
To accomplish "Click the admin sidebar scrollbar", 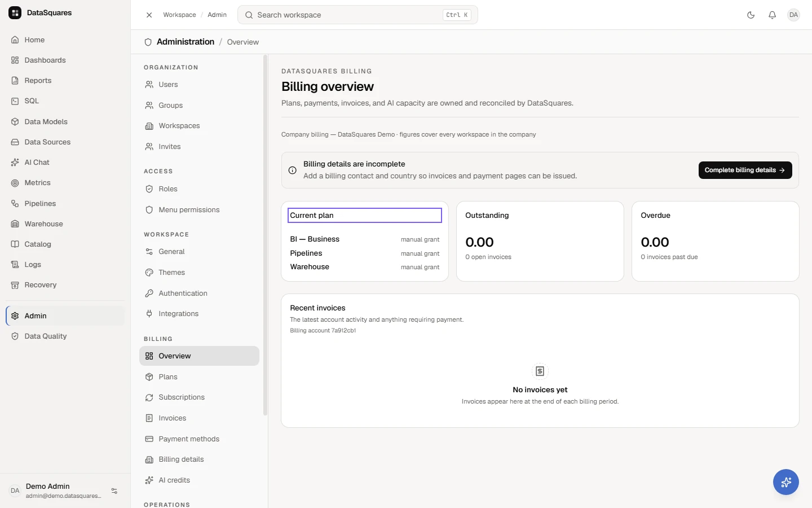I will [x=265, y=235].
